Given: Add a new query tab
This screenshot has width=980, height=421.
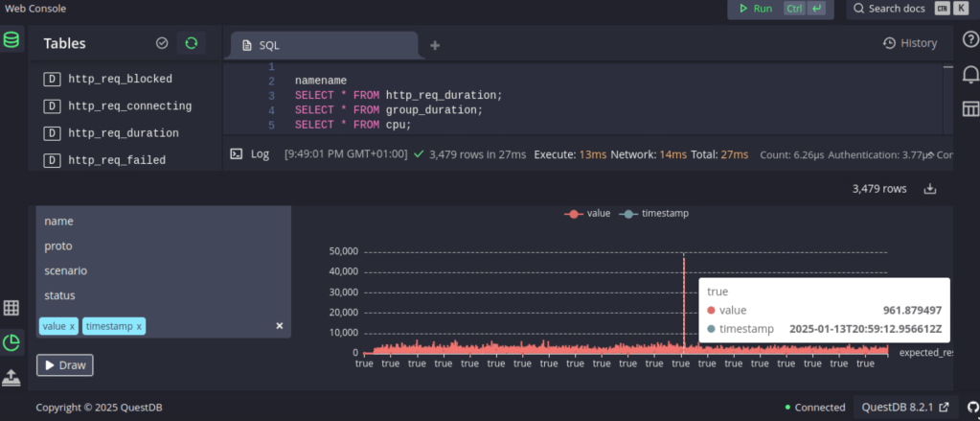Looking at the screenshot, I should 435,45.
